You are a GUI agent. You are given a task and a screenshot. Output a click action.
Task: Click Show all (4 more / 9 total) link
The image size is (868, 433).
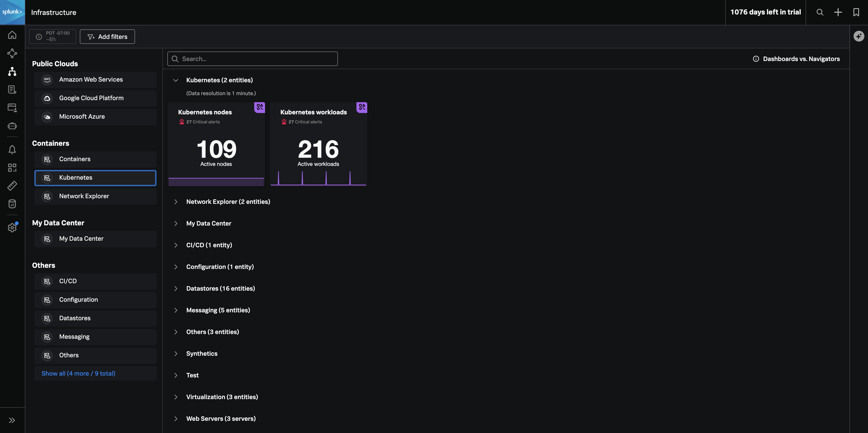(x=78, y=373)
